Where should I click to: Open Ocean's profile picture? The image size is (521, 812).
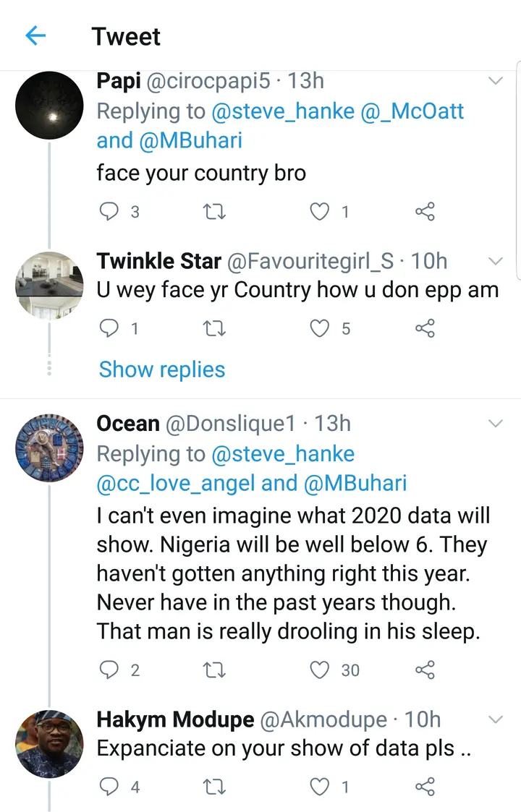click(49, 448)
